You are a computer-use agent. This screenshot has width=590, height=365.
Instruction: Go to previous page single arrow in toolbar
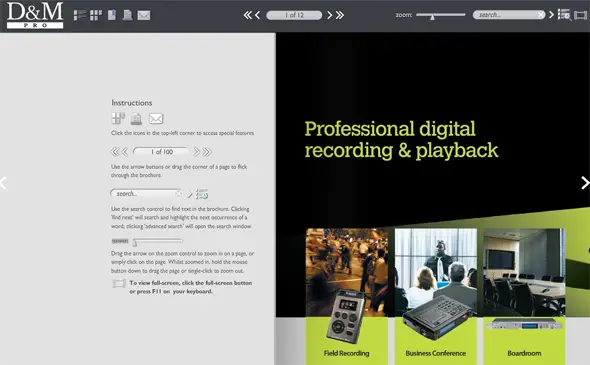point(258,15)
